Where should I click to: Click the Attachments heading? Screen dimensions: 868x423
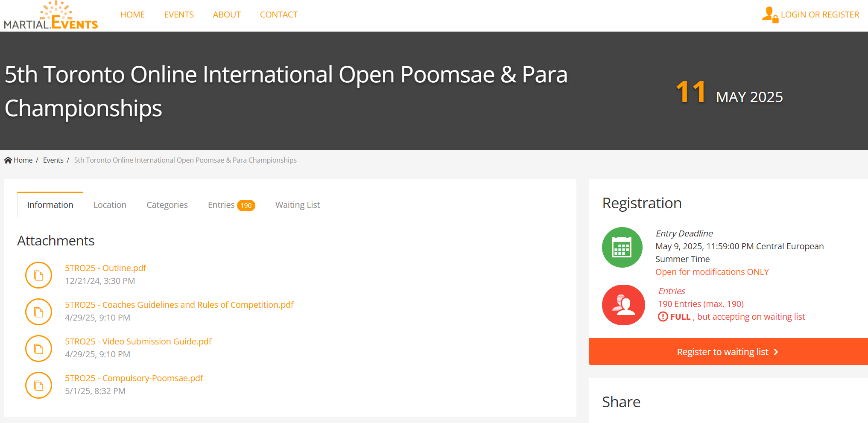pos(56,241)
